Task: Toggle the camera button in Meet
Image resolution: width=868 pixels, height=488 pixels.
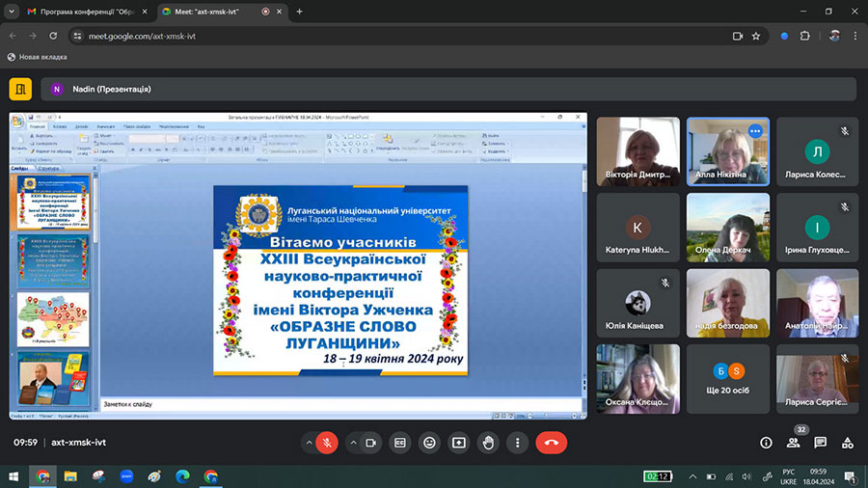Action: (370, 443)
